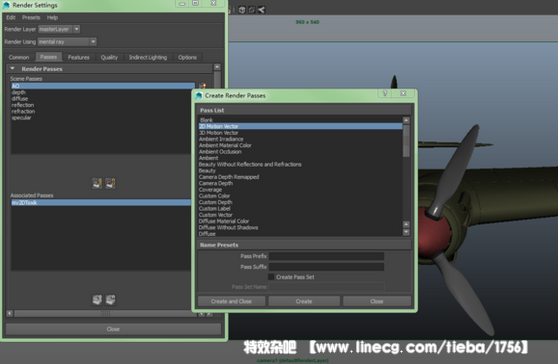Click the Pass Prefix input field

pos(326,256)
